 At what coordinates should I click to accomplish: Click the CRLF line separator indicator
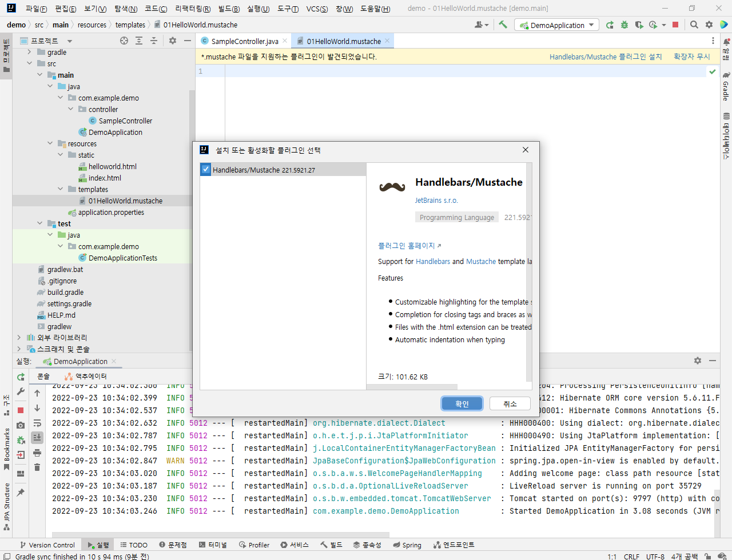(631, 556)
